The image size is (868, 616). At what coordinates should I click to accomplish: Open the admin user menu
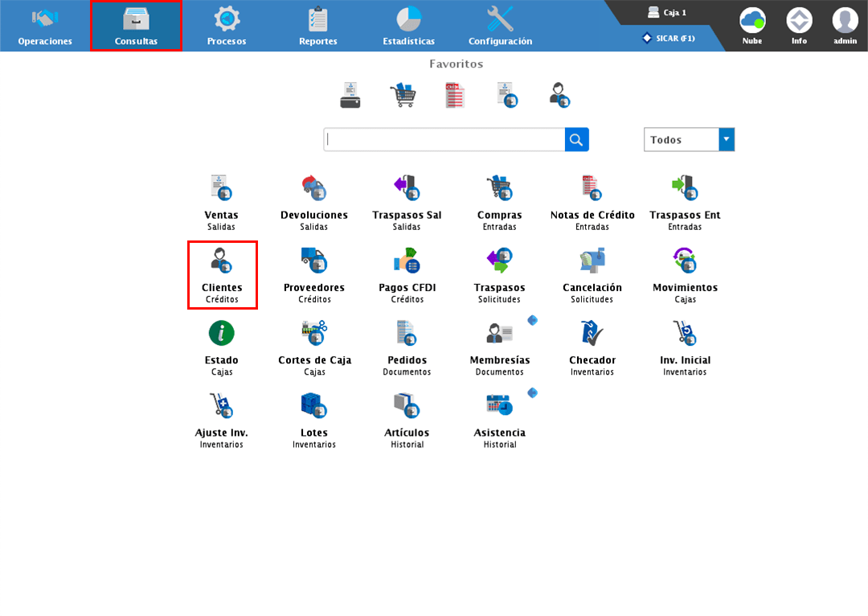coord(845,25)
